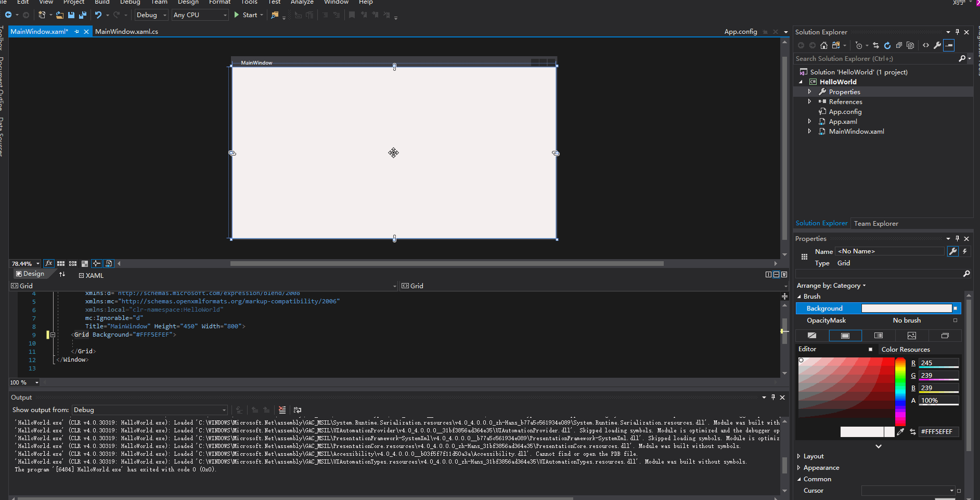Toggle the artboard background button

point(85,264)
